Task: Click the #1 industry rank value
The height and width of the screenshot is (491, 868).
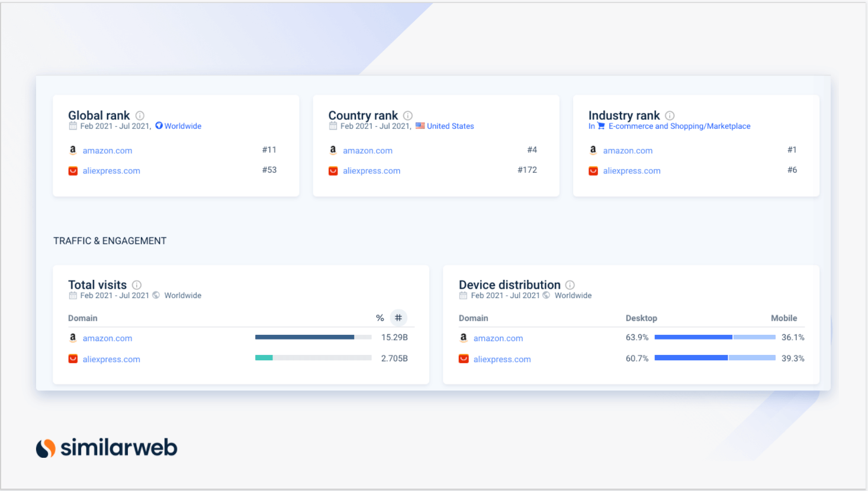Action: pos(792,150)
